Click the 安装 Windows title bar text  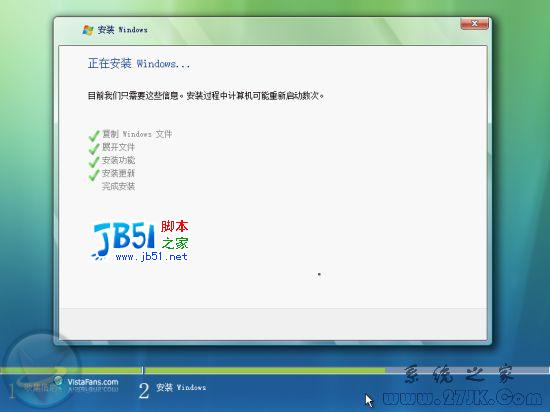(x=122, y=30)
